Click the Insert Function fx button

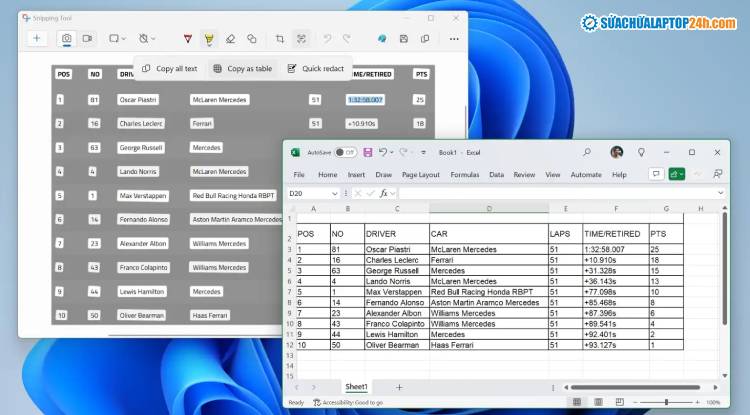[383, 194]
